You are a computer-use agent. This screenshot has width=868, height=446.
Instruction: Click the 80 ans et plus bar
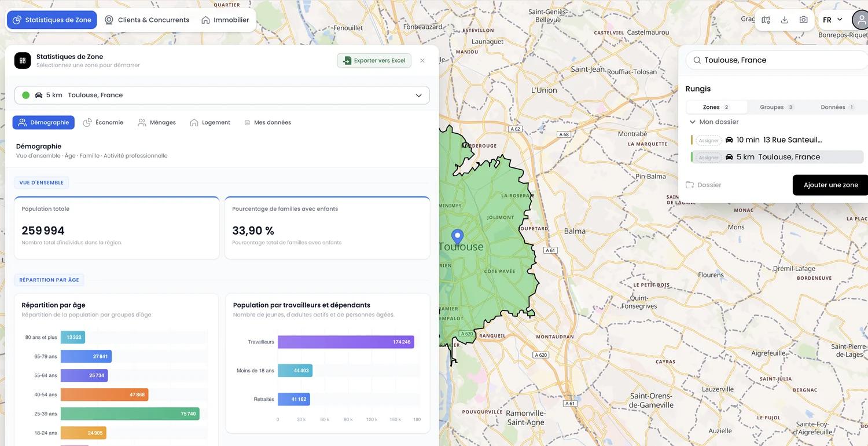point(73,337)
